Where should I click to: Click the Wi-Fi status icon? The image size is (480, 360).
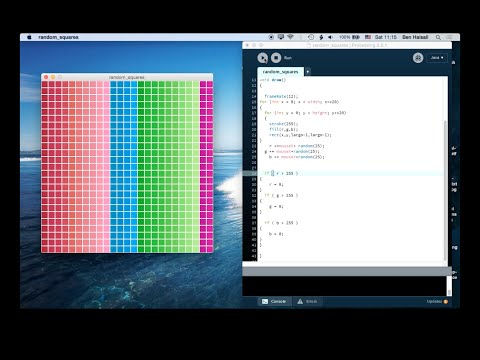pos(290,37)
